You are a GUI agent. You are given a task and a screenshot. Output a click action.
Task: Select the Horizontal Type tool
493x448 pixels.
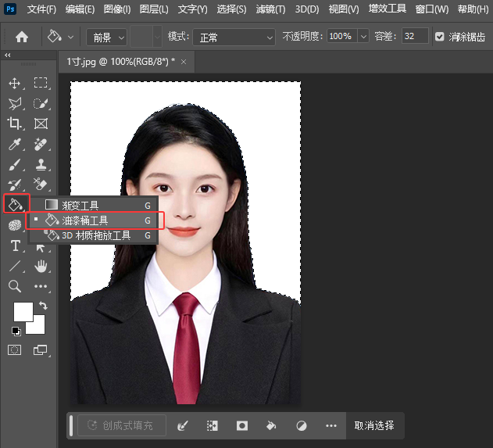pyautogui.click(x=15, y=246)
